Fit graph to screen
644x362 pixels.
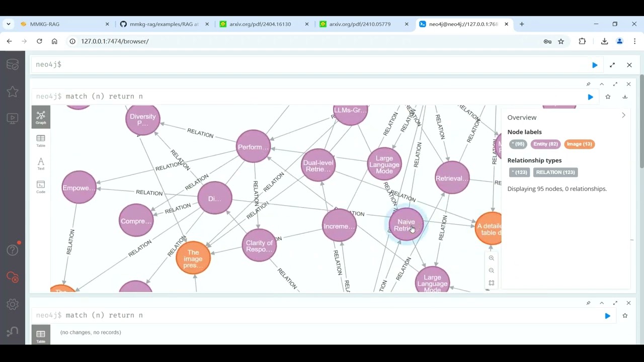point(492,283)
